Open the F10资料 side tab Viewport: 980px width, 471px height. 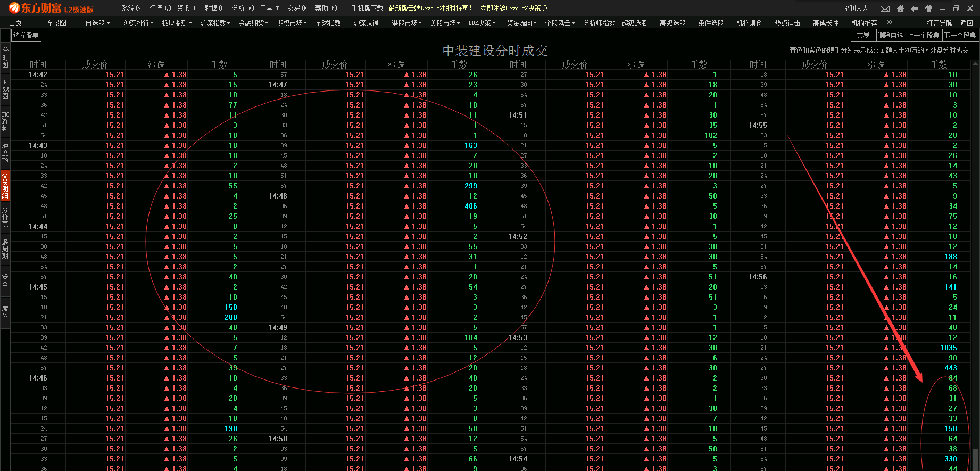(x=5, y=121)
